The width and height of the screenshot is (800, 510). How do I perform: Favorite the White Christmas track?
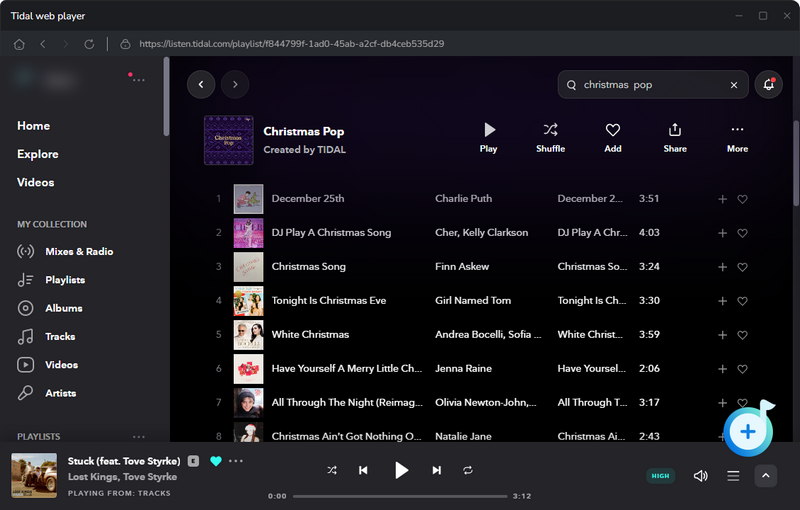pos(742,335)
